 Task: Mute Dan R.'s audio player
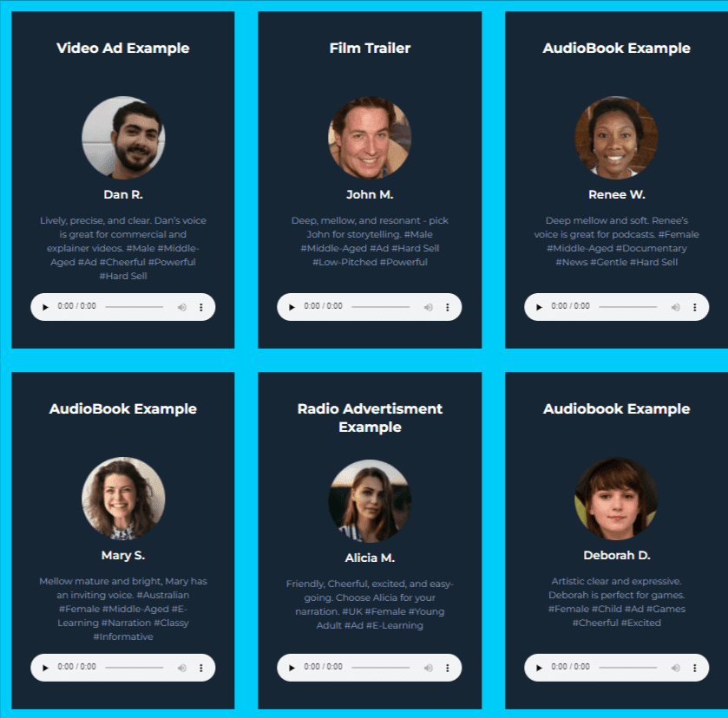pyautogui.click(x=182, y=307)
